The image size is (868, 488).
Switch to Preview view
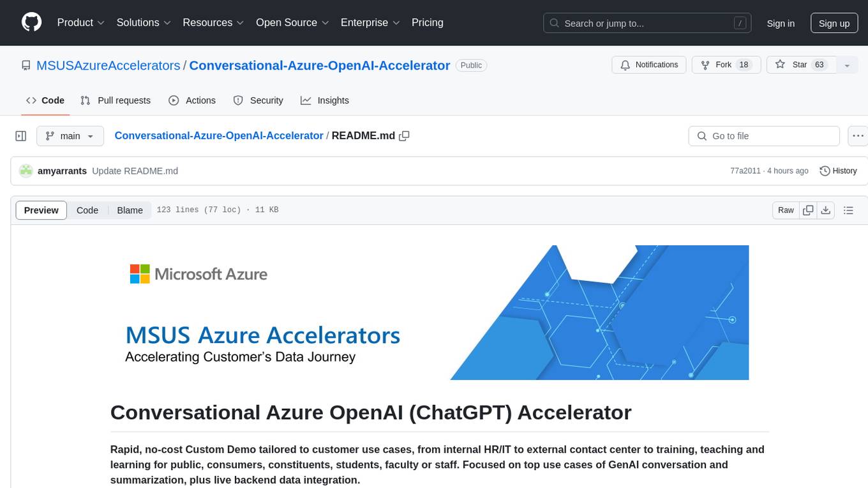coord(41,210)
